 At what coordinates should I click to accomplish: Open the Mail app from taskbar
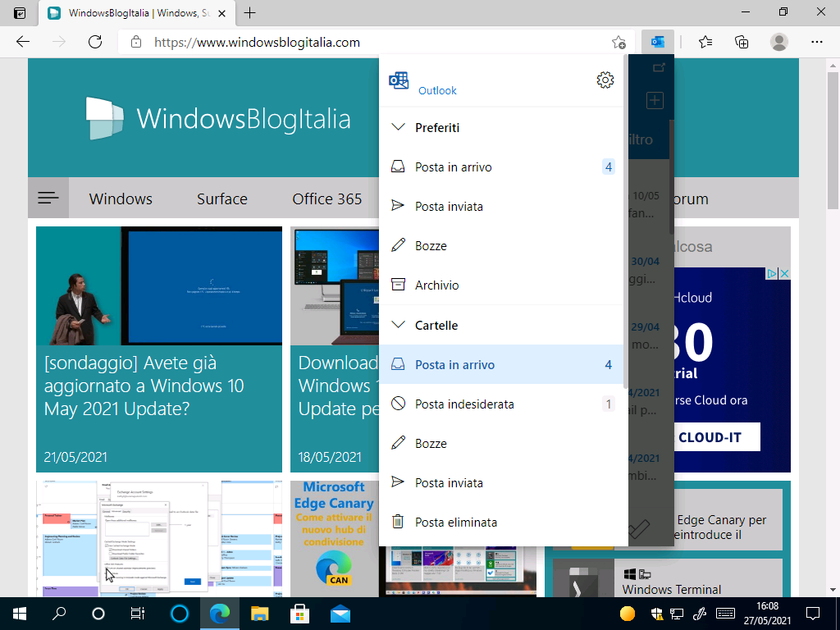coord(340,614)
